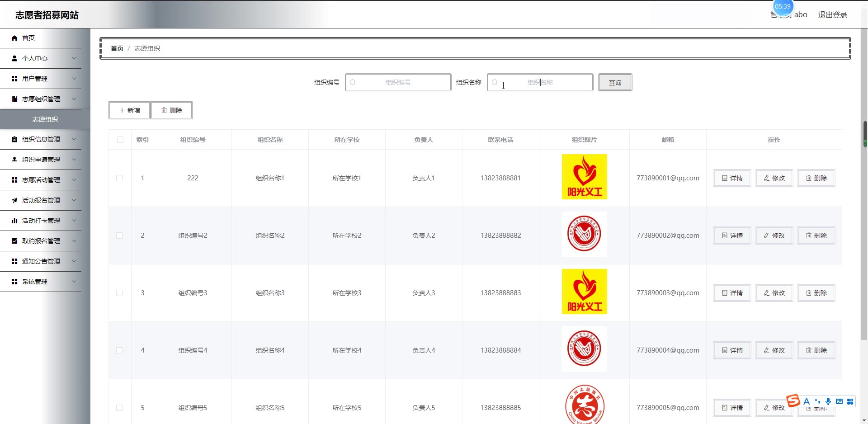Open the input method soft keyboard icon
The height and width of the screenshot is (424, 868).
point(839,401)
